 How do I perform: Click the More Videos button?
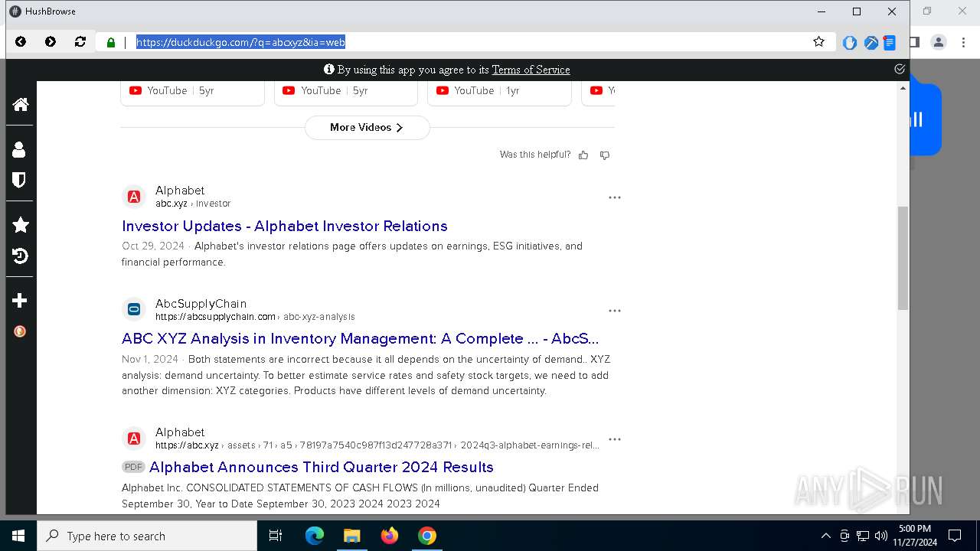click(x=367, y=128)
